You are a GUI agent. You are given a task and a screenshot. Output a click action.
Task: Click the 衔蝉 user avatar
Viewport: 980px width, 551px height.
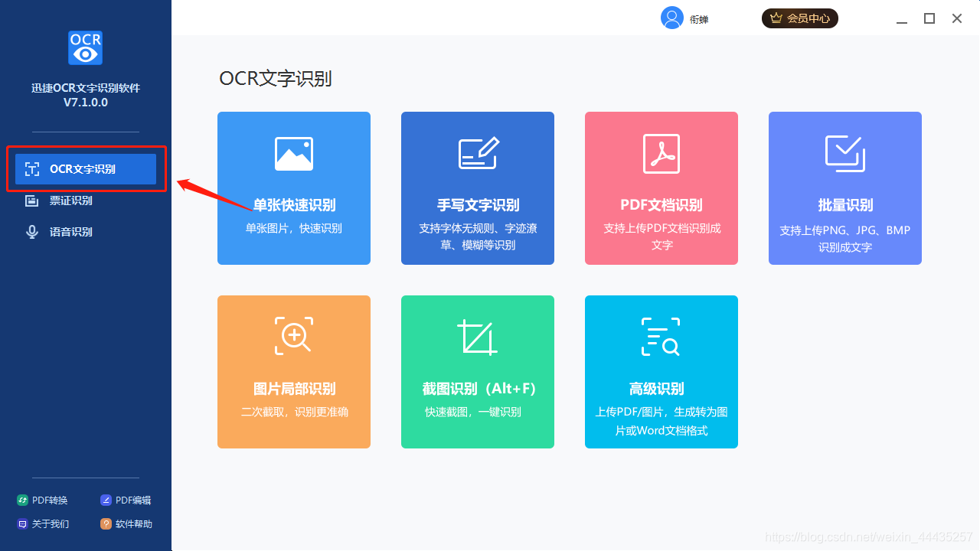(671, 18)
